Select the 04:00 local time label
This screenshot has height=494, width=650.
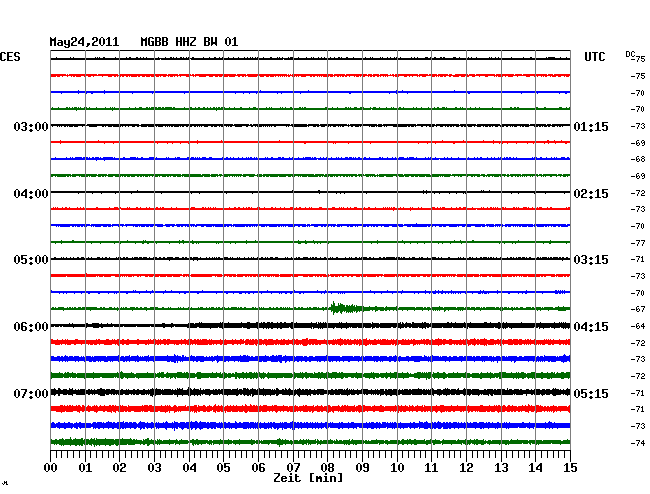pos(31,194)
